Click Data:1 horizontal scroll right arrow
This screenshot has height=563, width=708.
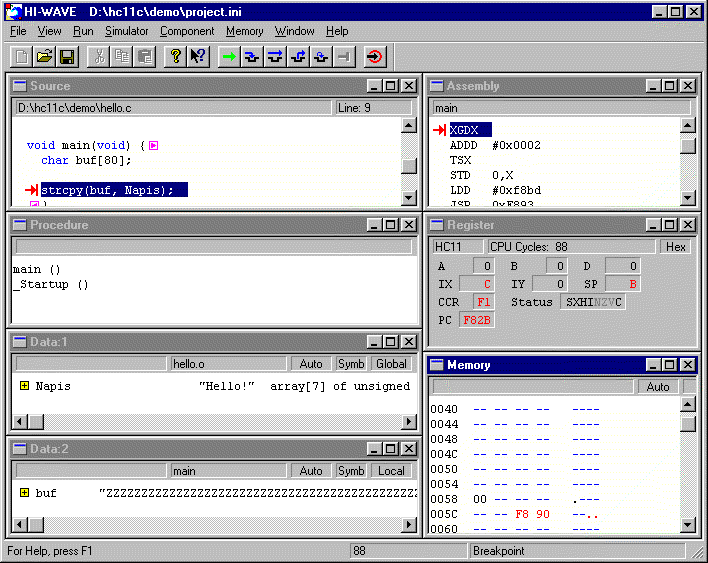pyautogui.click(x=409, y=422)
